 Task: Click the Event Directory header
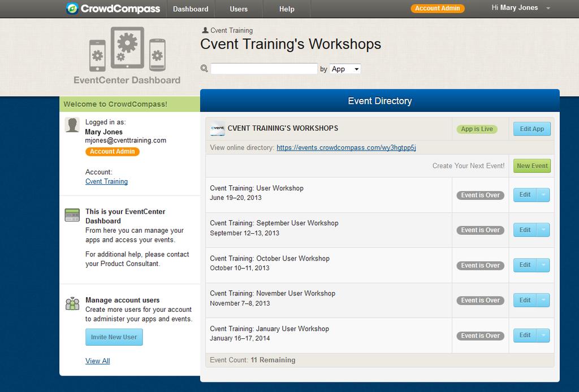click(x=379, y=101)
